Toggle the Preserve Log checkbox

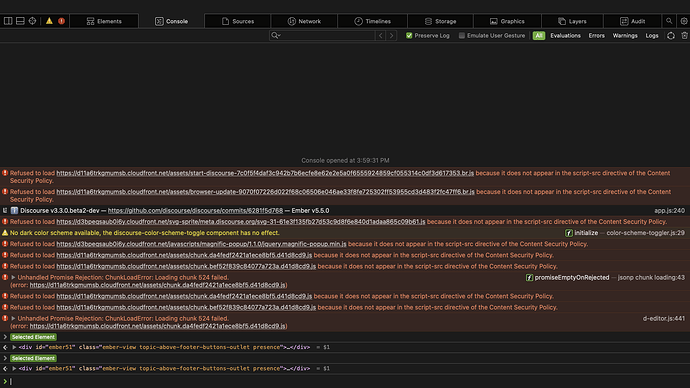pos(409,36)
